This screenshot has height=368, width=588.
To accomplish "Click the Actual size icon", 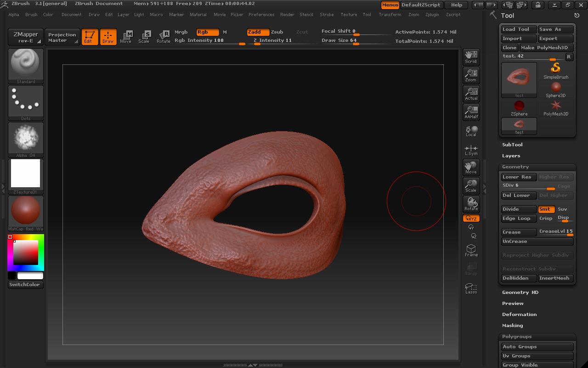I will pos(471,94).
